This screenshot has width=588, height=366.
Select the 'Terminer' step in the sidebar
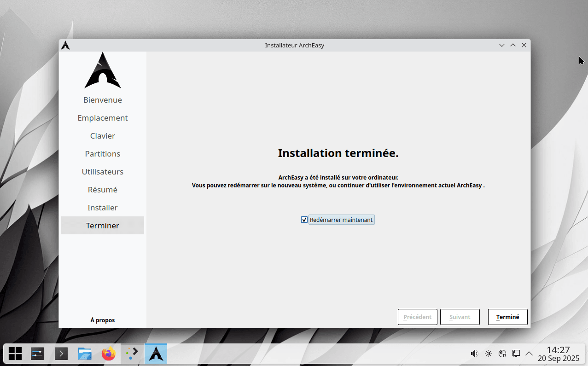(103, 226)
